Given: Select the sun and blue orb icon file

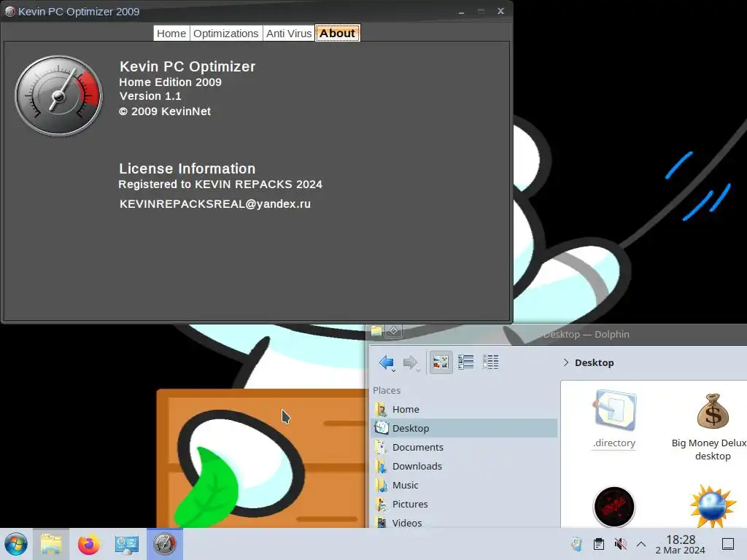Looking at the screenshot, I should click(x=713, y=506).
